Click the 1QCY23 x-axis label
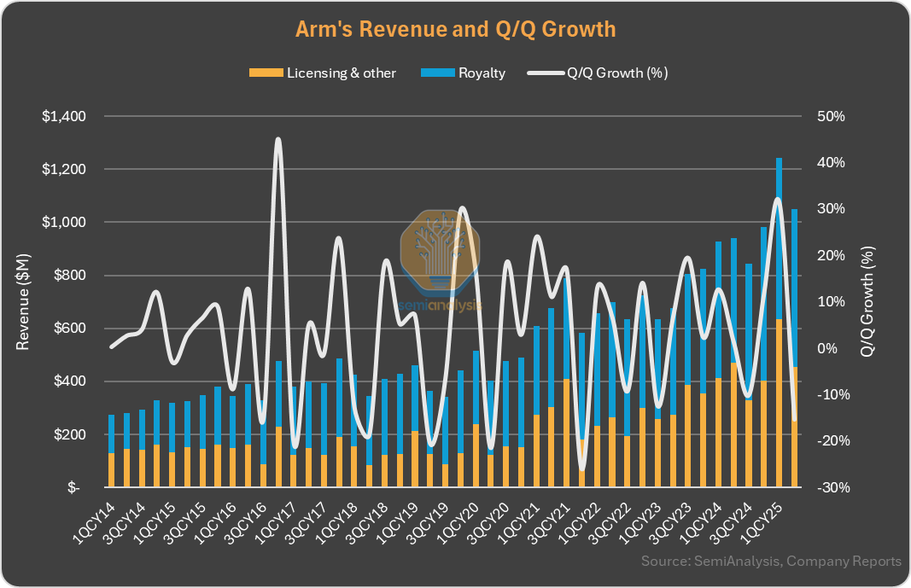Image resolution: width=911 pixels, height=588 pixels. [x=641, y=524]
